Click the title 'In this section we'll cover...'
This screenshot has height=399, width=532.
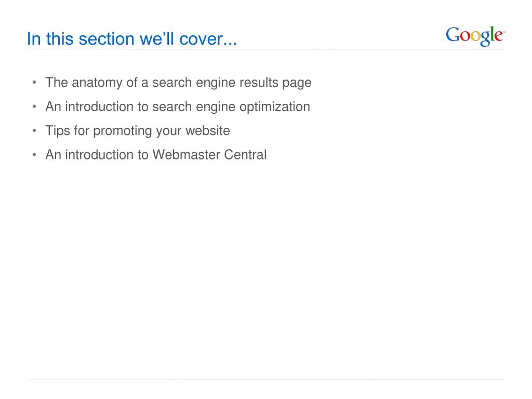(132, 38)
